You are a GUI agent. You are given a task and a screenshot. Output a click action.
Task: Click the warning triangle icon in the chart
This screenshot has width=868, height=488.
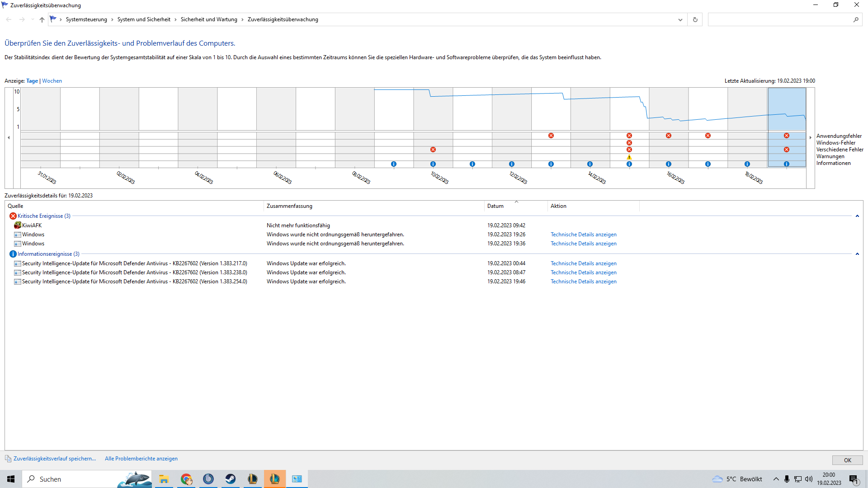pyautogui.click(x=629, y=157)
